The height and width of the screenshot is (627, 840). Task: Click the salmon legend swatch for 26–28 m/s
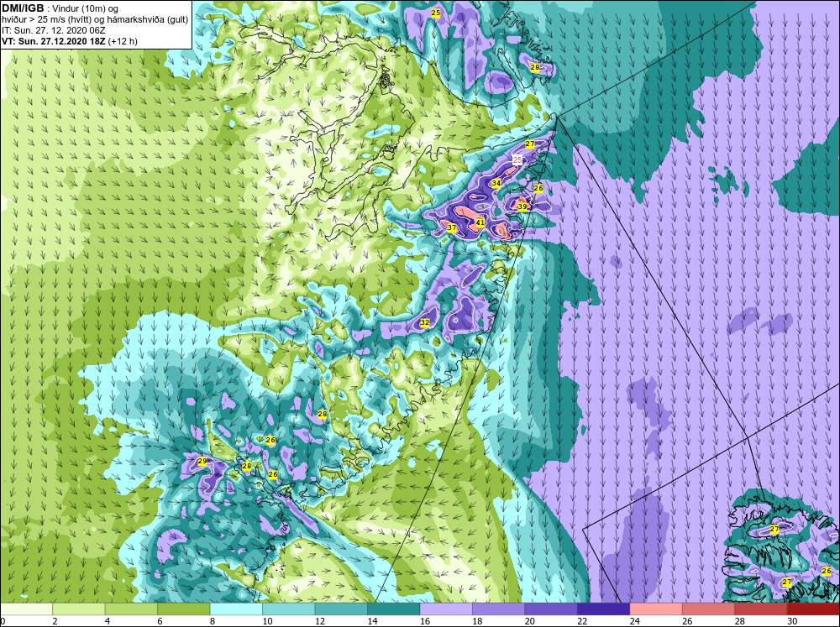click(709, 609)
